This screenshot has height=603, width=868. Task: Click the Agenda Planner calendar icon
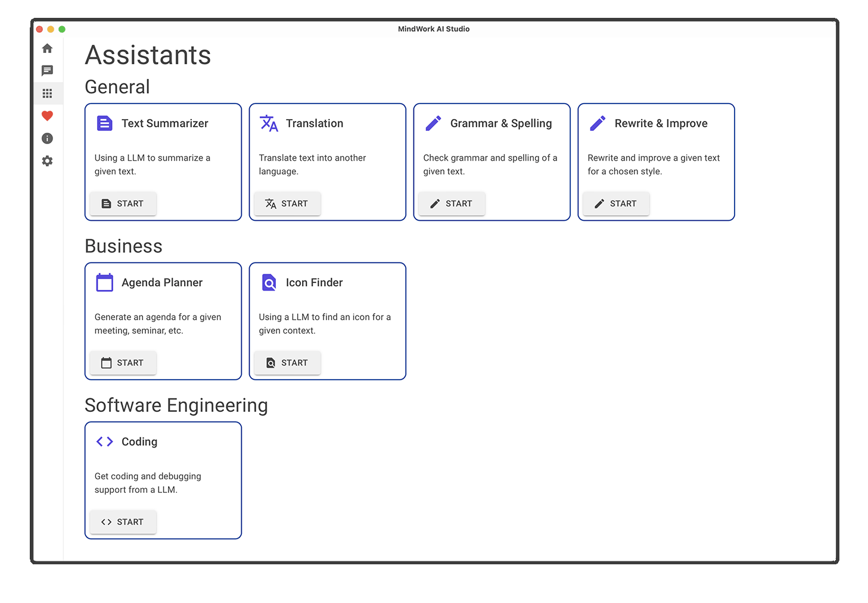pos(105,282)
